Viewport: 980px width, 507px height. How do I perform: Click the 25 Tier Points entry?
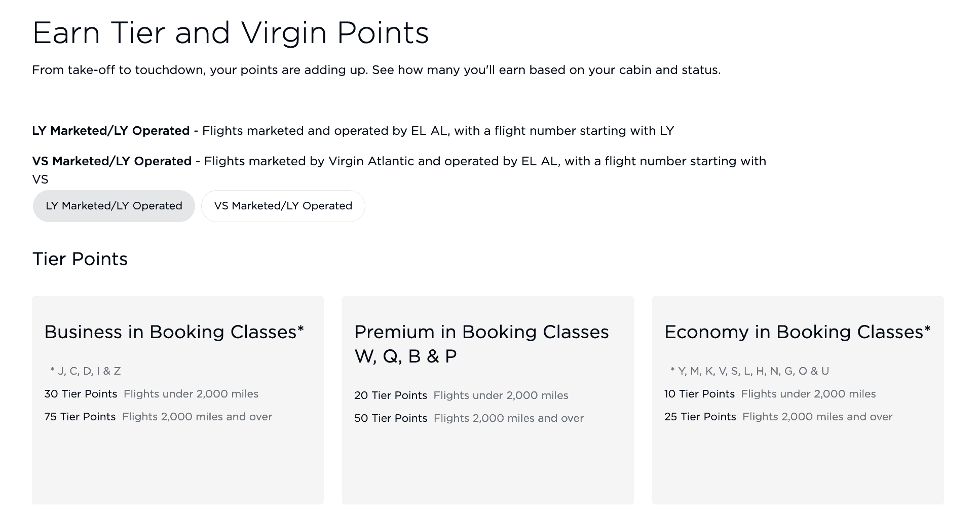(700, 416)
